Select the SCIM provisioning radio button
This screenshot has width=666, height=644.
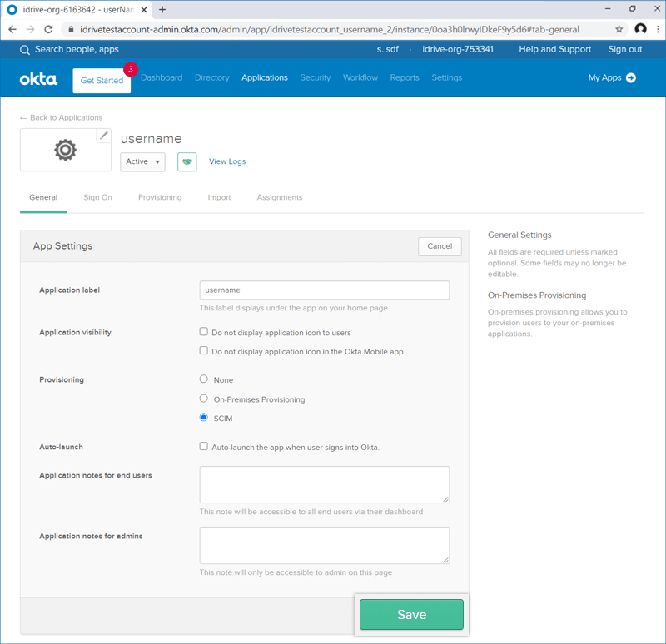tap(204, 418)
